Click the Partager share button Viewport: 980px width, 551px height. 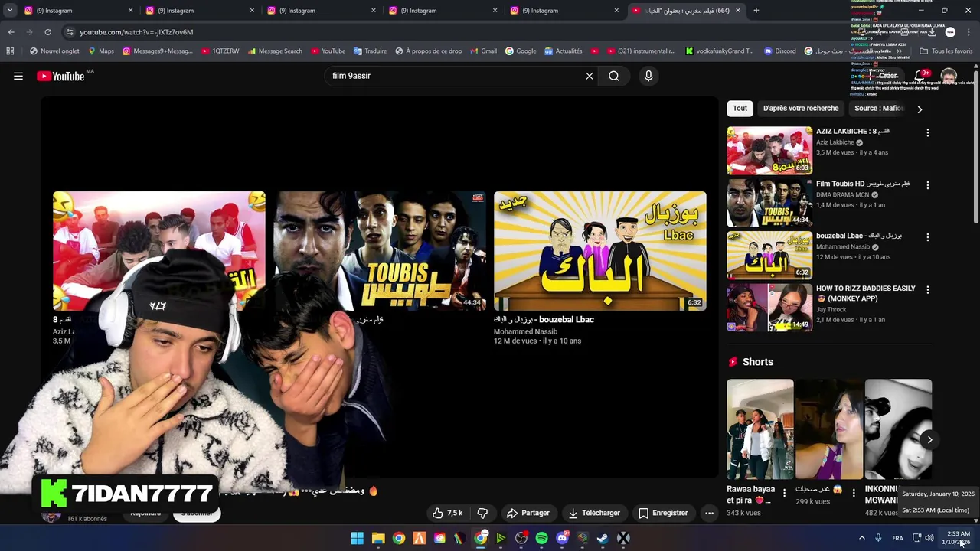(x=528, y=513)
